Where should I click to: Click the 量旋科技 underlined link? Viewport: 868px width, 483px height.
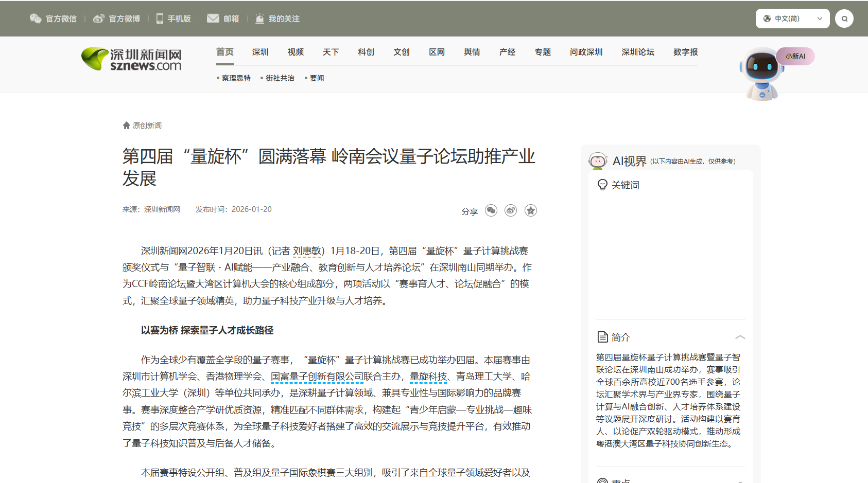(x=428, y=377)
